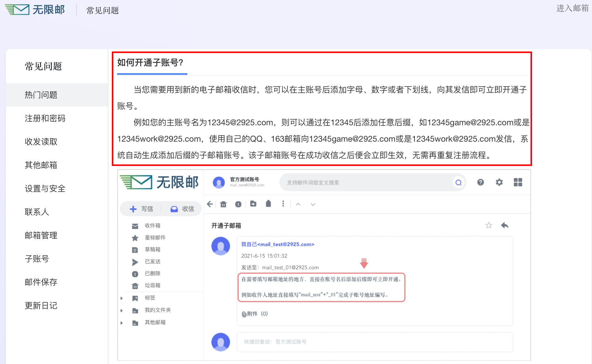Click the three-dot more options icon
592x364 pixels.
pos(283,204)
